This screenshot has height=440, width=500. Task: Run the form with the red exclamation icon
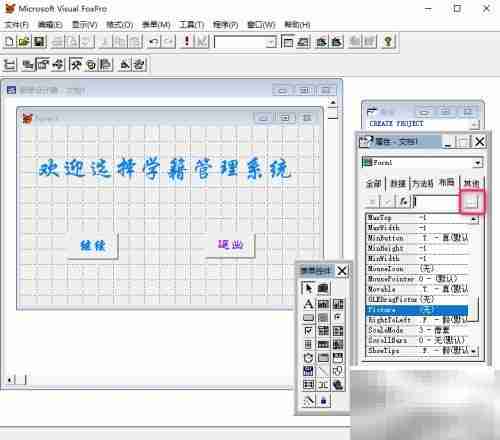click(187, 42)
